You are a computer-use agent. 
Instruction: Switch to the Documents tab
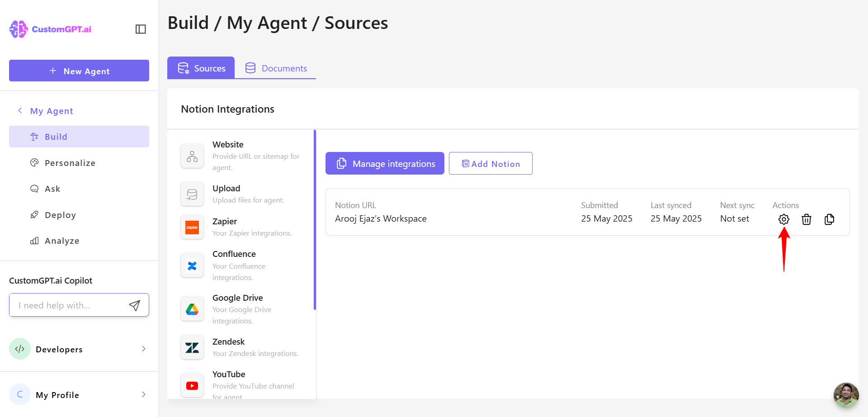pos(275,68)
